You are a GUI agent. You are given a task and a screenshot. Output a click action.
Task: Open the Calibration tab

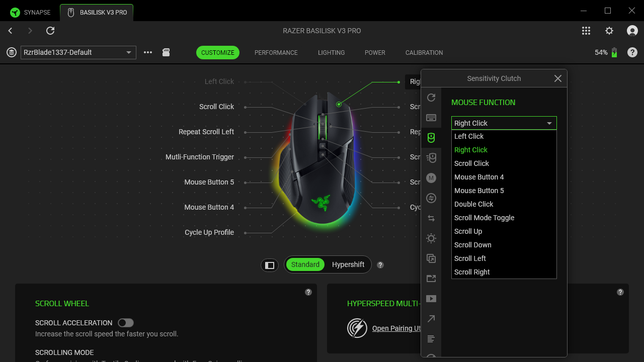[424, 52]
